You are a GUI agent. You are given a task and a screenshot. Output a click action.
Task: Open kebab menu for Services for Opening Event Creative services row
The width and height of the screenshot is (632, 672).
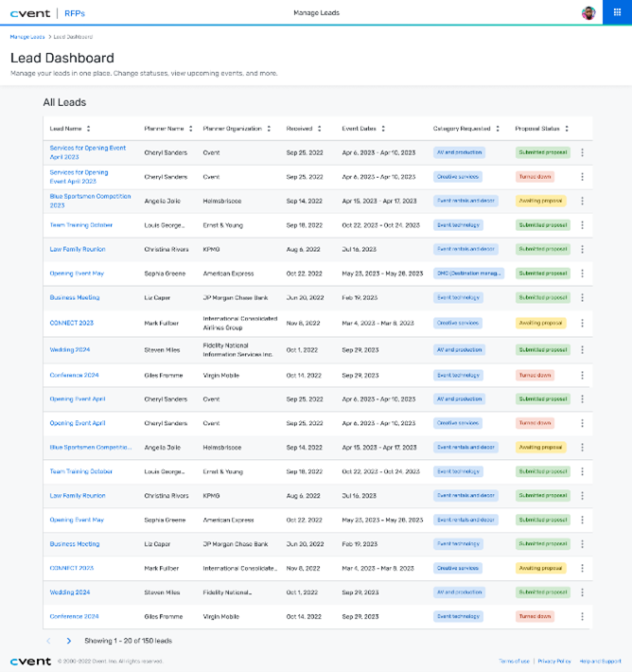click(x=582, y=177)
